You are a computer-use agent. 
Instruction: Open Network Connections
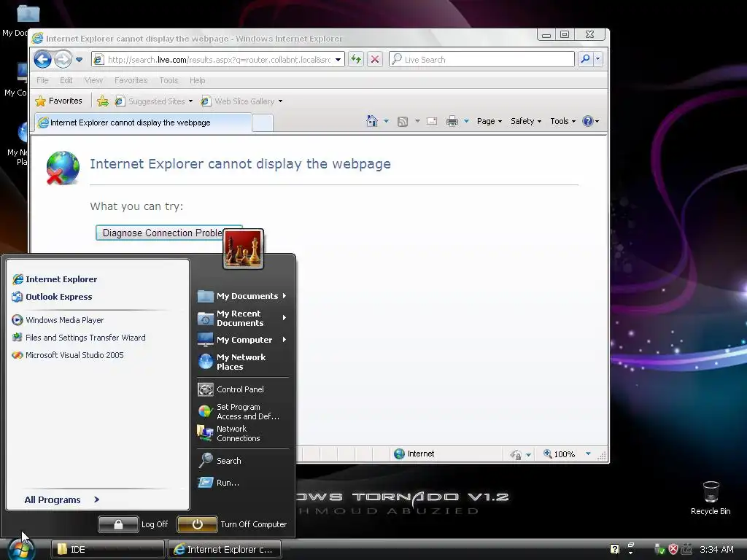(x=242, y=433)
